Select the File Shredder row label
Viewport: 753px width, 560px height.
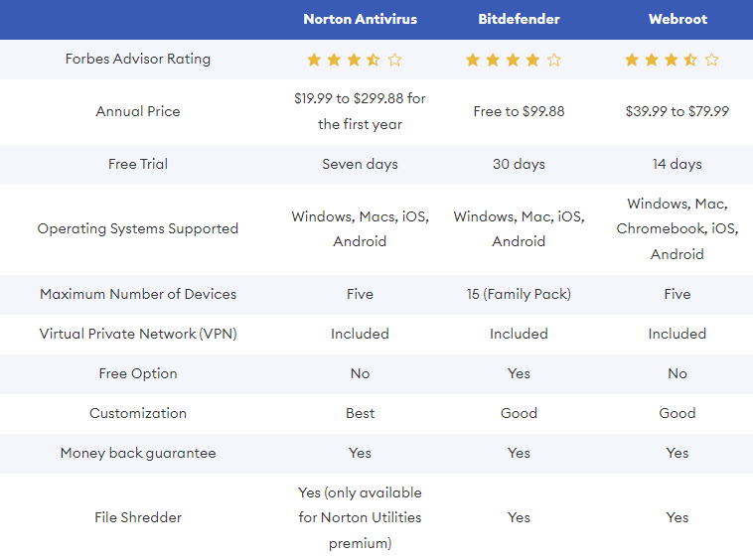click(138, 517)
